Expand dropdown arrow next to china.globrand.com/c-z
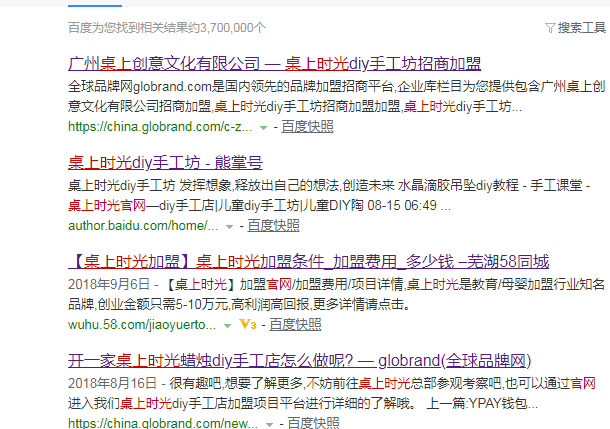This screenshot has height=429, width=610. (x=263, y=128)
